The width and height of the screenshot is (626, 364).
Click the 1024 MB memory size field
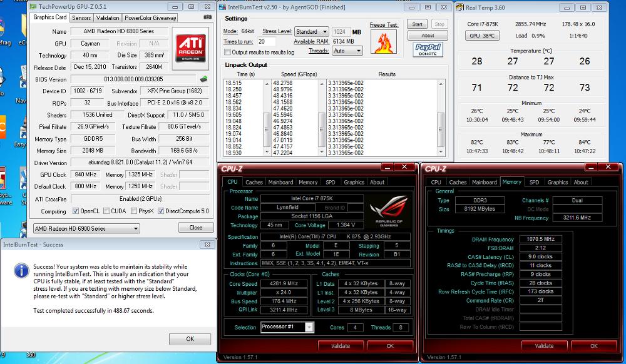pos(341,32)
